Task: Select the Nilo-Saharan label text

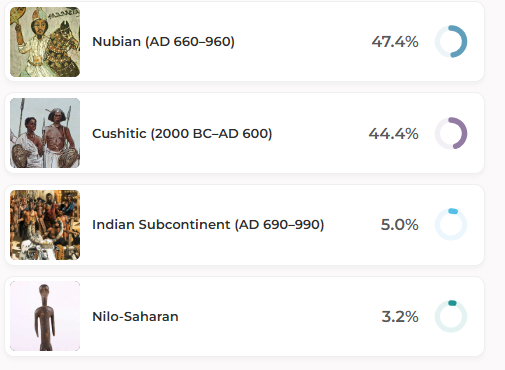Action: point(135,316)
